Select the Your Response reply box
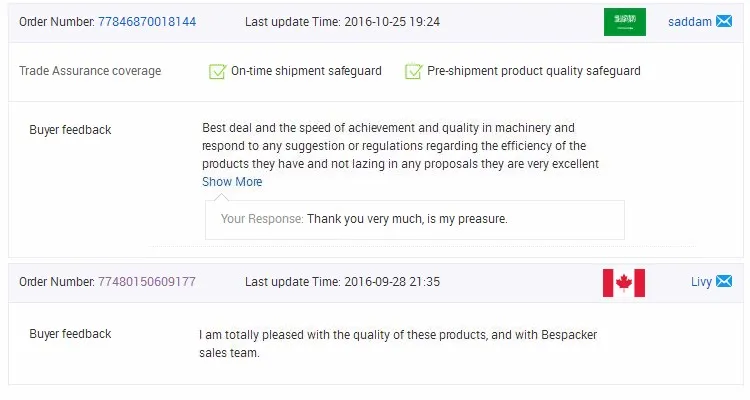Screen dimensions: 750x400 coord(415,220)
